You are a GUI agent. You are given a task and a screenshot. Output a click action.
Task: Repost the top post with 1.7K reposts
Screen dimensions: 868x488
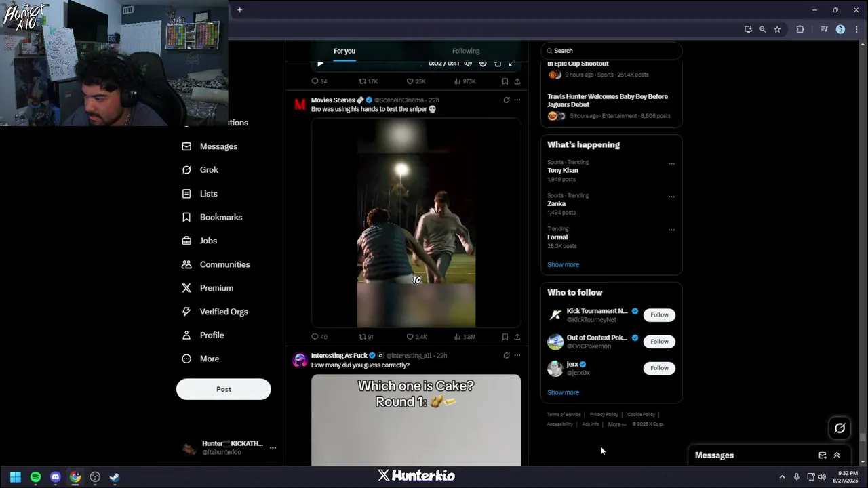click(x=368, y=81)
